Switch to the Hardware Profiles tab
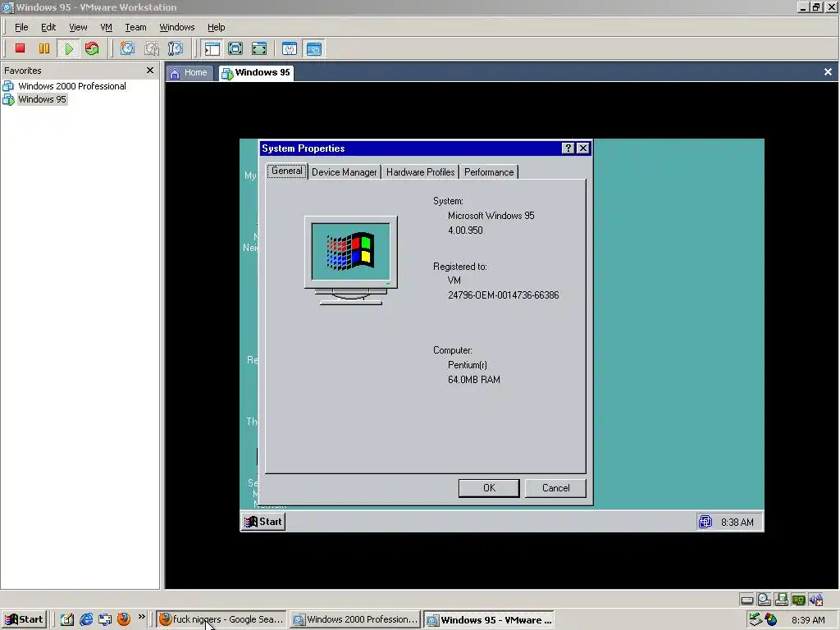 421,172
